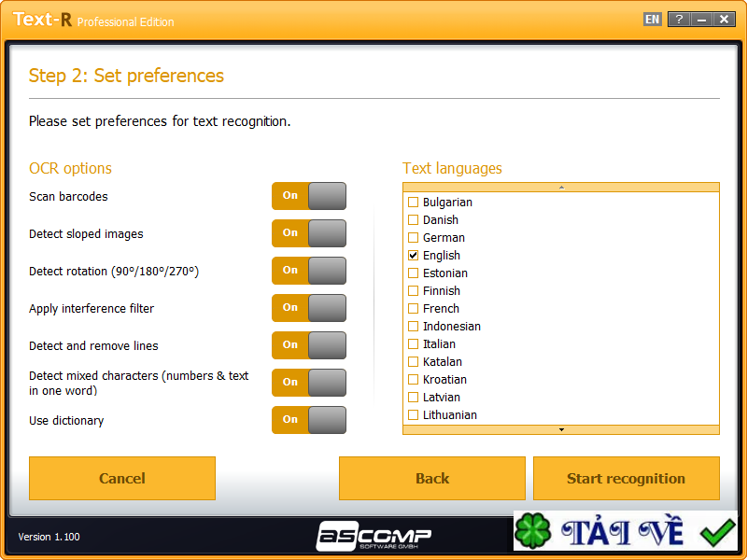Select the Kroatian language checkbox
This screenshot has width=747, height=560.
pos(413,379)
